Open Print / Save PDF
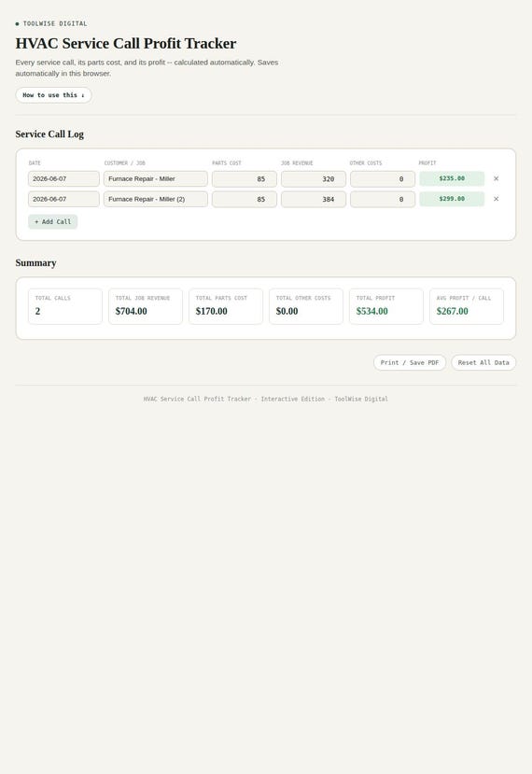This screenshot has height=774, width=532. [x=410, y=362]
